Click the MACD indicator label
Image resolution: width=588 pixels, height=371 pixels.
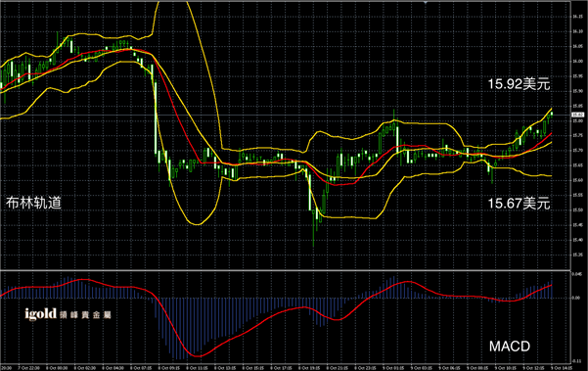click(510, 346)
